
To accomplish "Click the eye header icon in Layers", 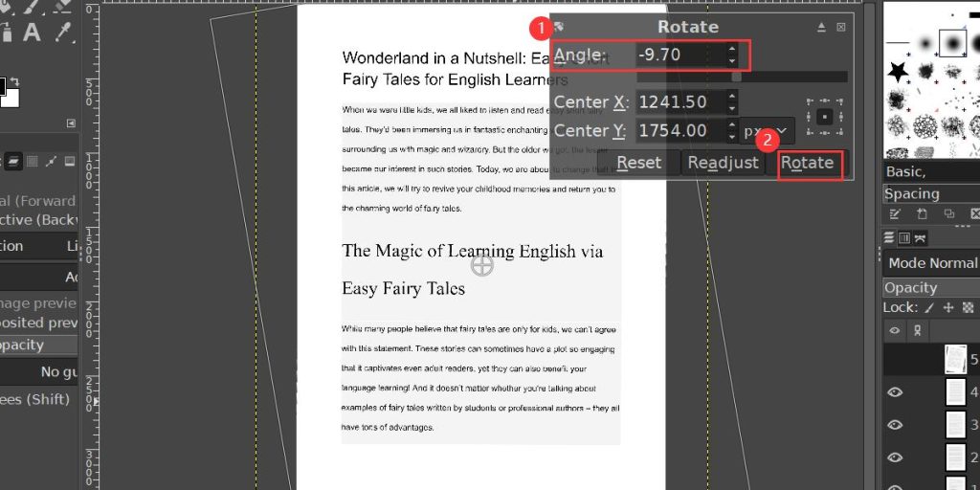I will (895, 330).
